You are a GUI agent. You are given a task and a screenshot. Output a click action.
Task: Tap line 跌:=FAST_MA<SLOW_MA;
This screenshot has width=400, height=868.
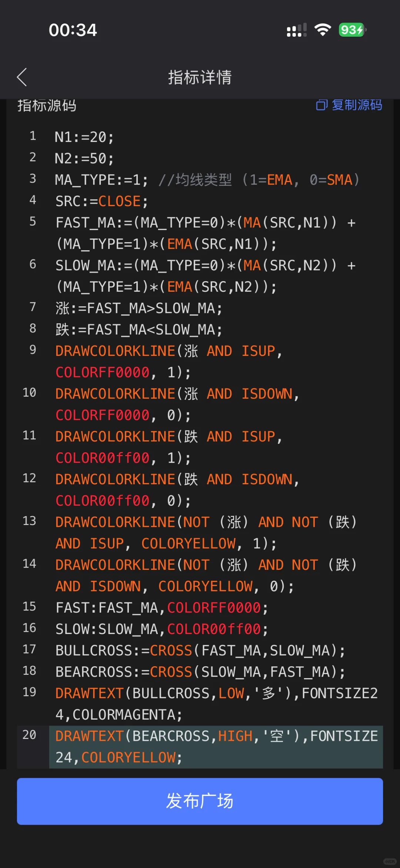click(x=139, y=330)
